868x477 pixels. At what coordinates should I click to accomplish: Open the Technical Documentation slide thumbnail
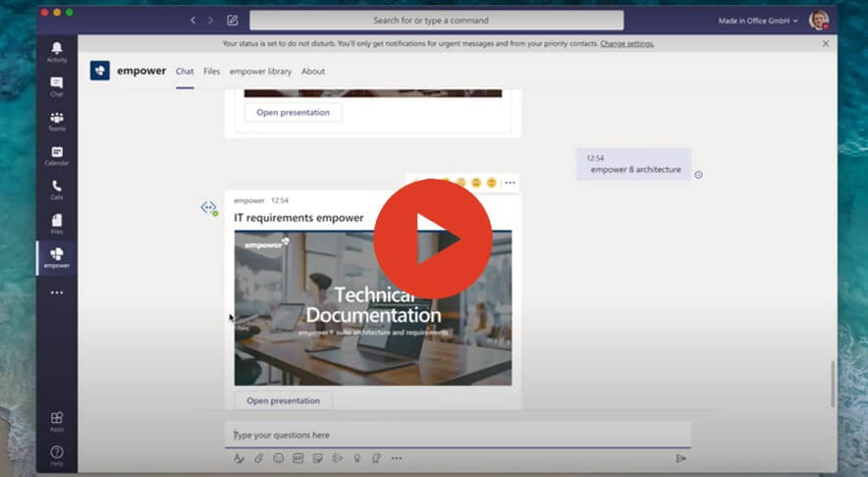372,308
